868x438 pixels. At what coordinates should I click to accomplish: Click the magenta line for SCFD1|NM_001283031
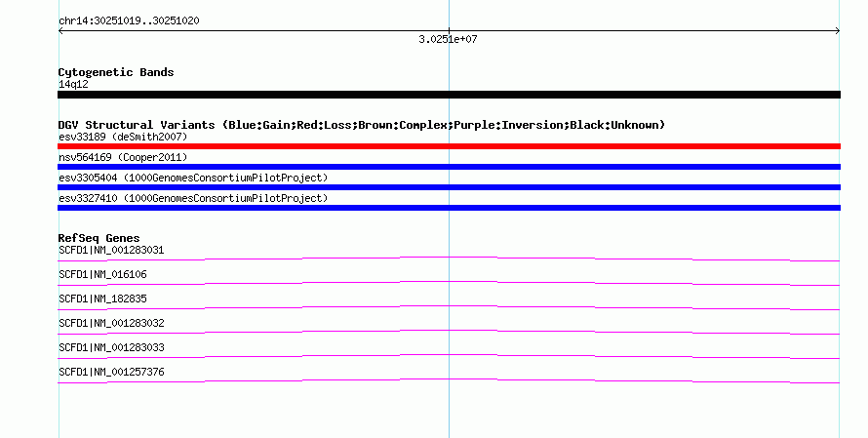[x=449, y=259]
